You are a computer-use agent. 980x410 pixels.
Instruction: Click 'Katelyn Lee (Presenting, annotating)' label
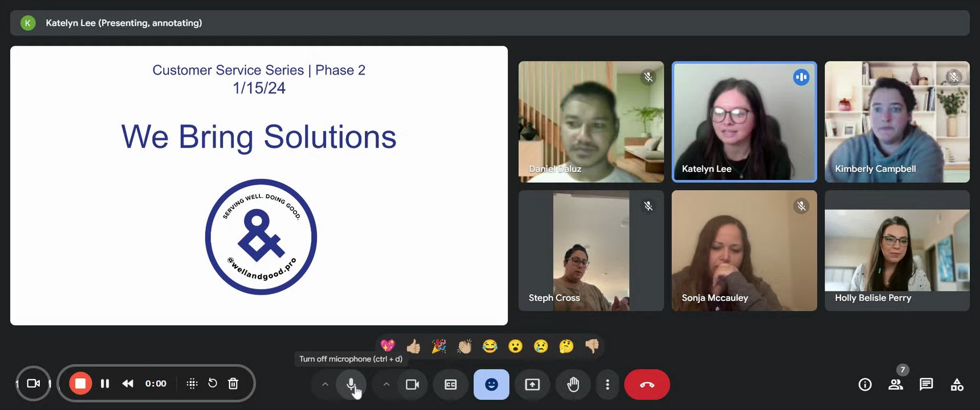tap(124, 23)
